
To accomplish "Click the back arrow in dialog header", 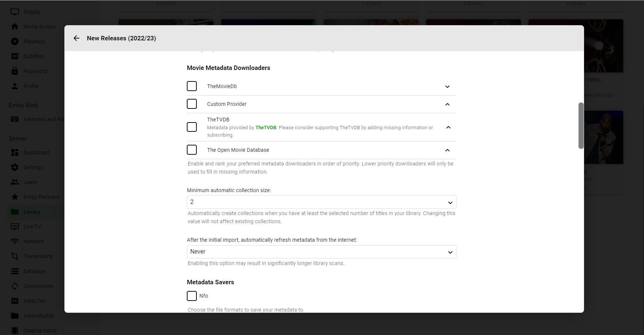I will [77, 38].
